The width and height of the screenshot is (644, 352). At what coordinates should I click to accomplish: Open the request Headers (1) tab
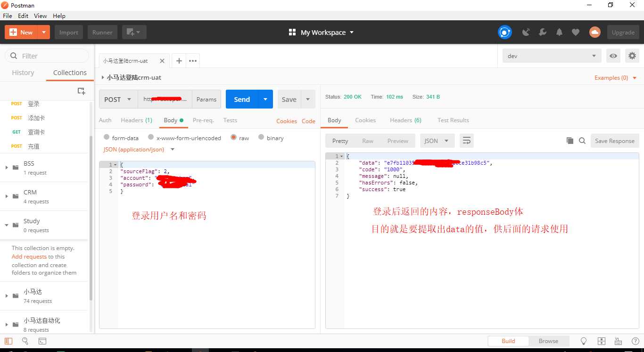tap(136, 120)
